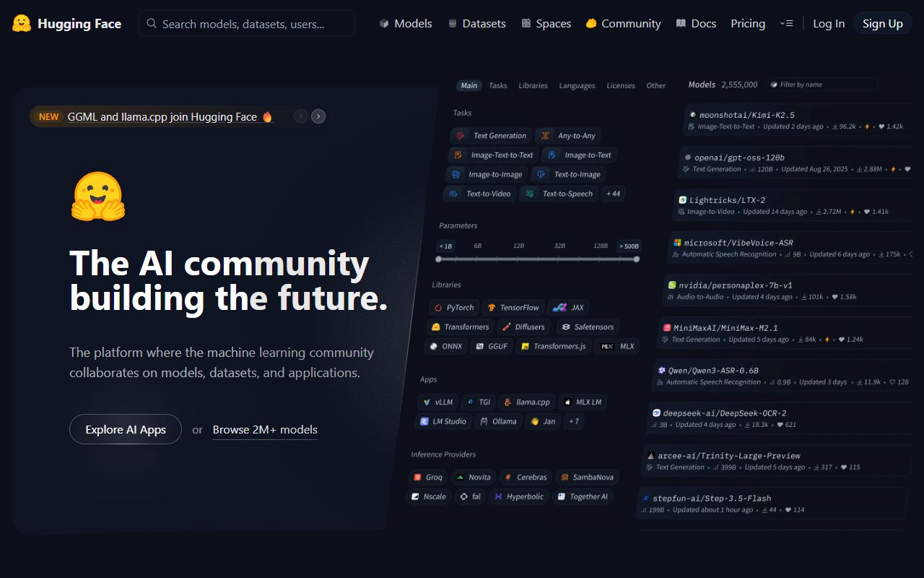Screen dimensions: 924x578
Task: Click the Diffusers library filter
Action: tap(524, 327)
